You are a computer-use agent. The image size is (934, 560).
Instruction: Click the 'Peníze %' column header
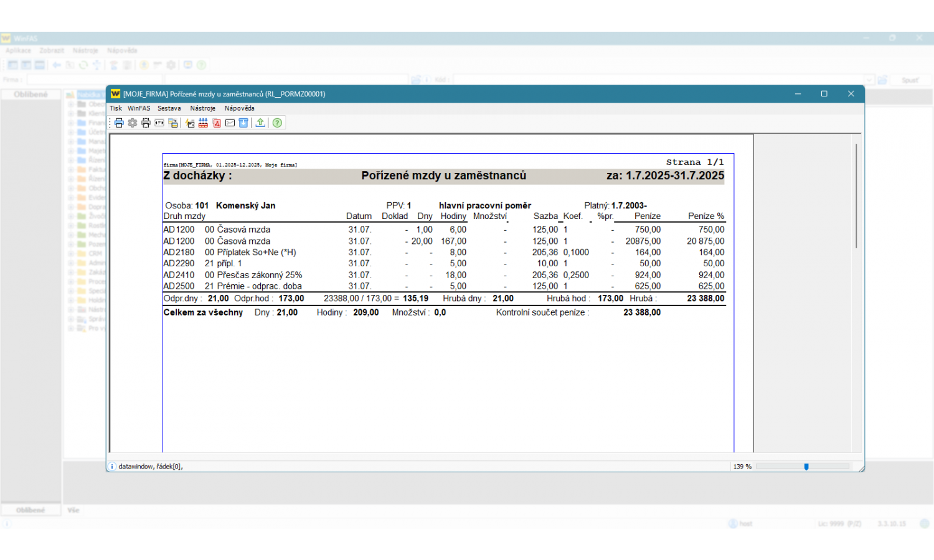click(x=706, y=216)
